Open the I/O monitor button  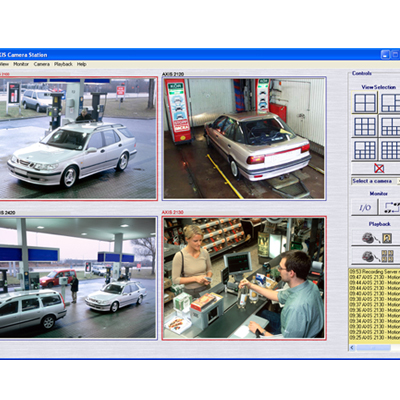point(365,207)
